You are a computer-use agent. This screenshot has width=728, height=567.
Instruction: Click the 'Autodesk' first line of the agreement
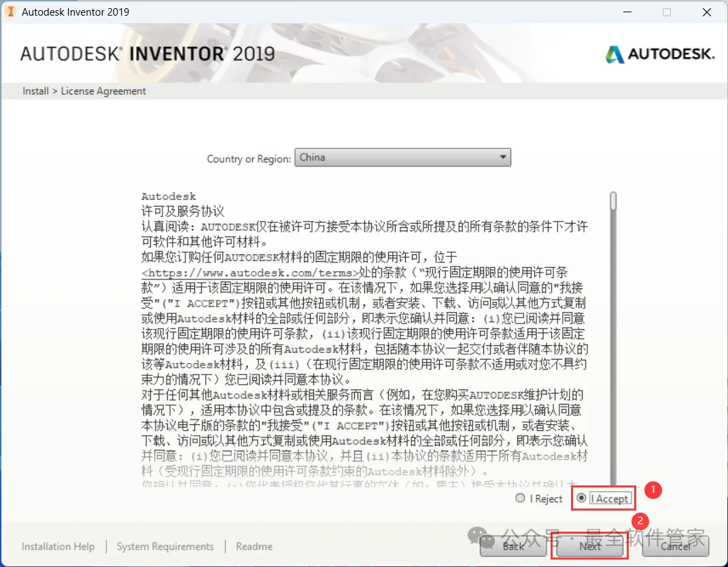point(169,196)
